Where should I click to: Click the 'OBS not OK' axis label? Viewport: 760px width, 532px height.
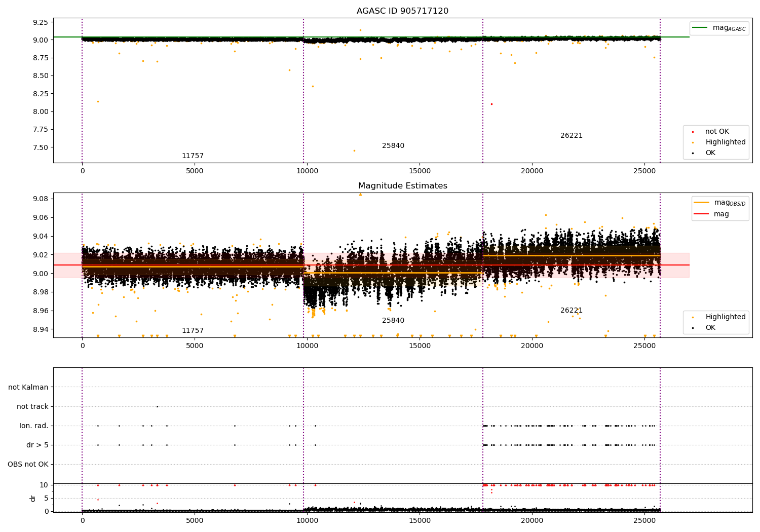point(28,464)
